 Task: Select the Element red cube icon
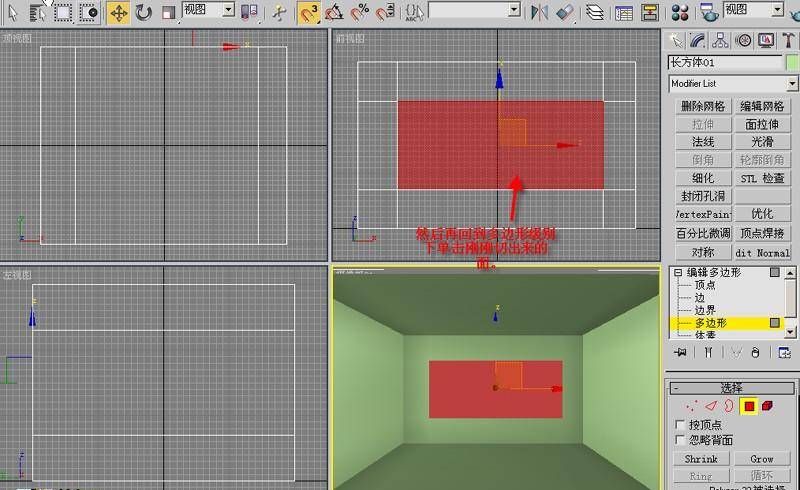767,406
